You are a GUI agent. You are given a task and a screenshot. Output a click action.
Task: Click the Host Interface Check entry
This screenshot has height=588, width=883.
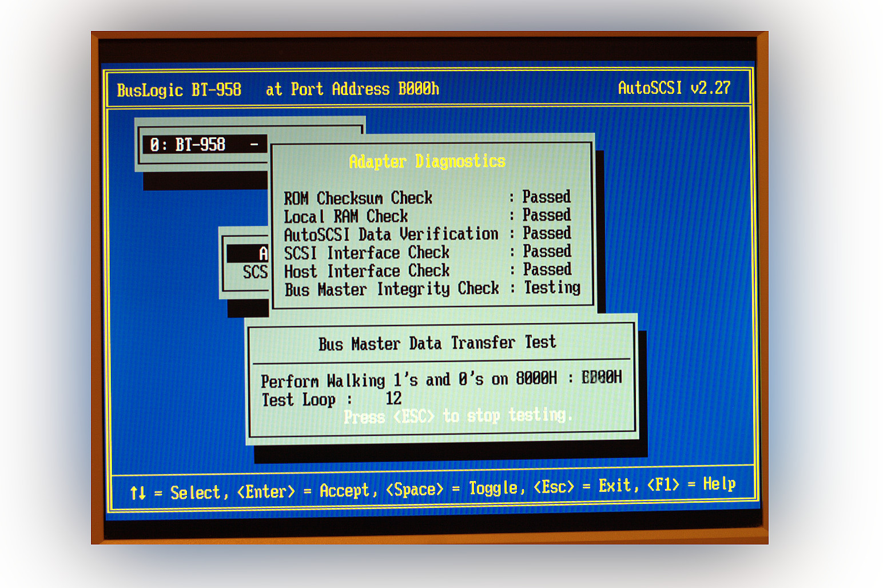pos(367,271)
